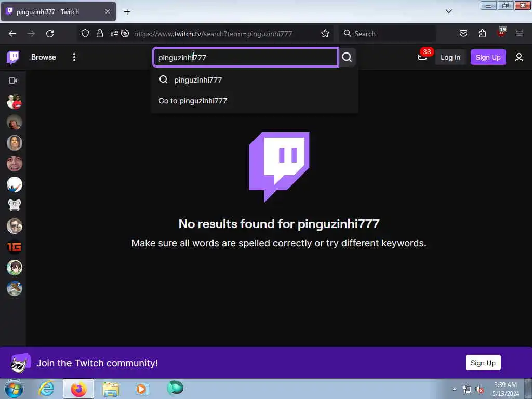Bookmark this page with the star

(x=325, y=33)
